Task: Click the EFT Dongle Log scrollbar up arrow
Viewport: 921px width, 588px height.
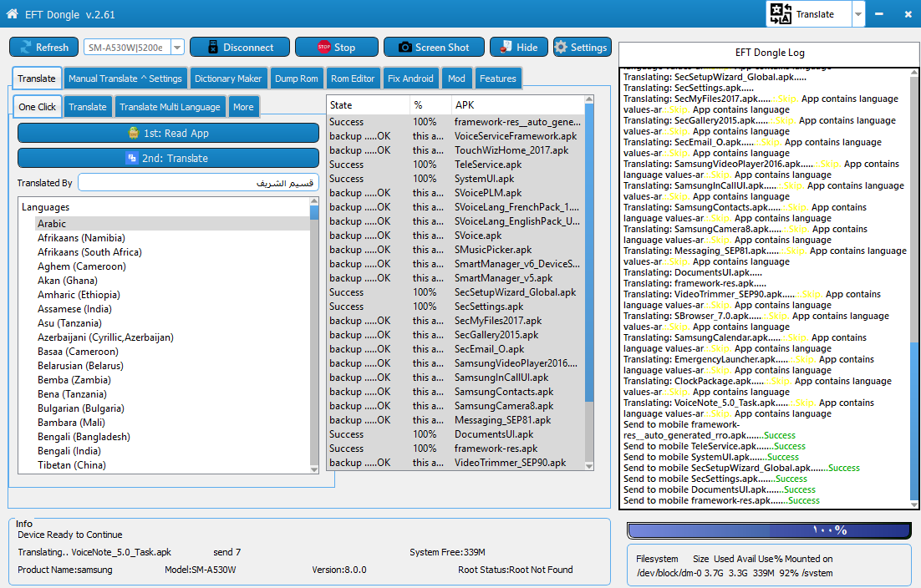Action: pos(914,73)
